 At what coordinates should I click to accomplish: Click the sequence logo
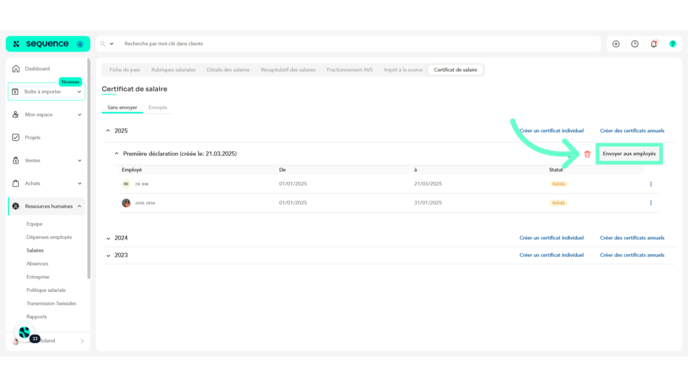[42, 44]
